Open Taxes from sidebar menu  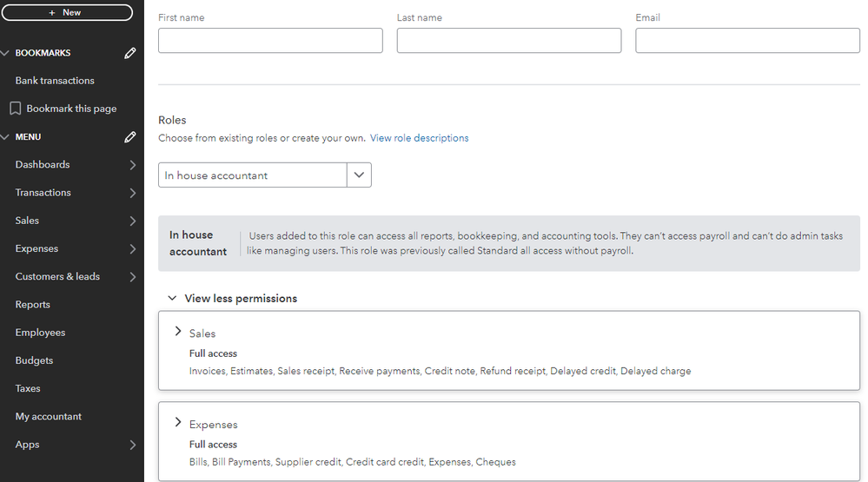[28, 388]
